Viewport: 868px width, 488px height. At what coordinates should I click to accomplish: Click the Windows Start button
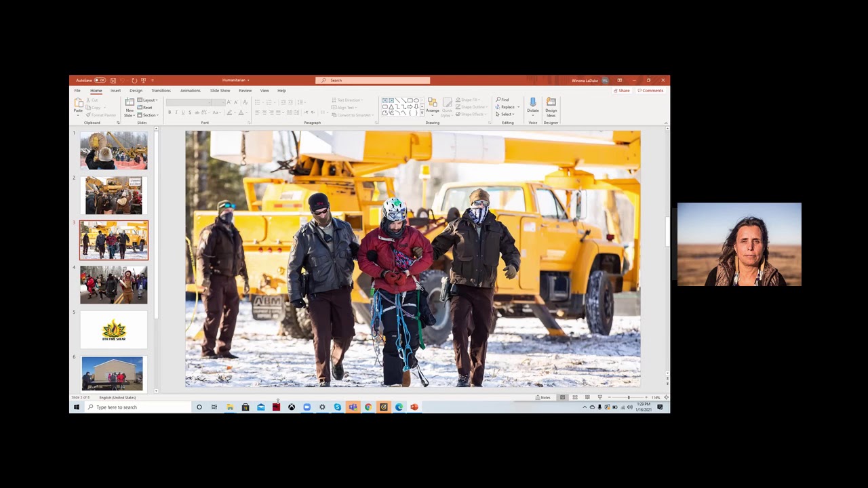(77, 407)
